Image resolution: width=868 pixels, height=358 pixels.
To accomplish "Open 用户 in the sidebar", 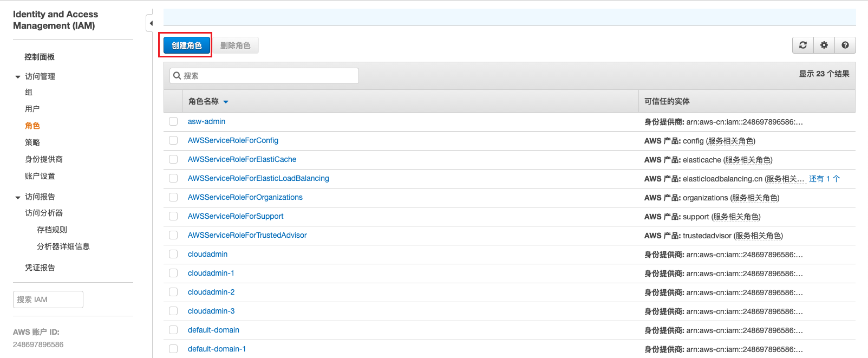I will pos(32,109).
